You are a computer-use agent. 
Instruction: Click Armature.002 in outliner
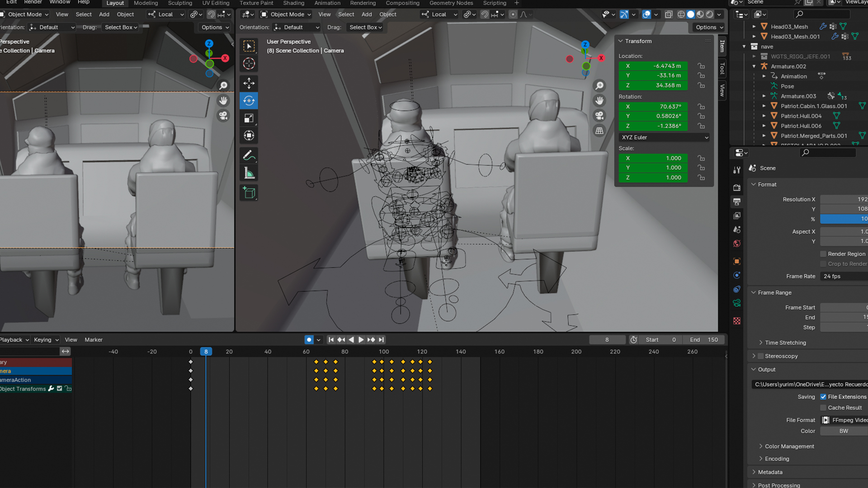(x=788, y=66)
